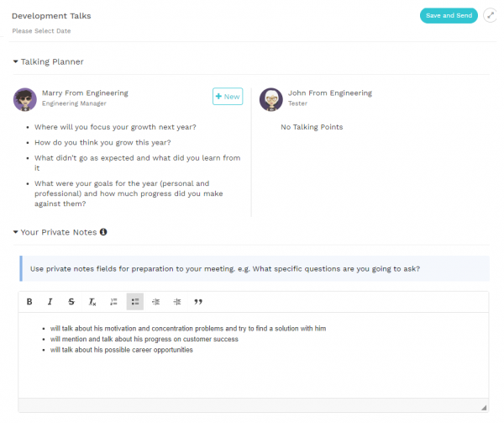The width and height of the screenshot is (504, 423).
Task: Insert a numbered list
Action: click(x=114, y=302)
